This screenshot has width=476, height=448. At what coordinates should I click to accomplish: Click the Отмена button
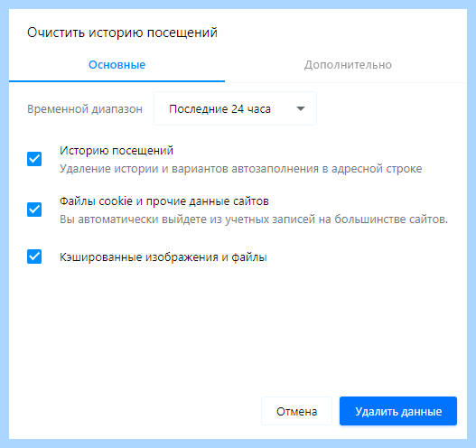point(296,411)
